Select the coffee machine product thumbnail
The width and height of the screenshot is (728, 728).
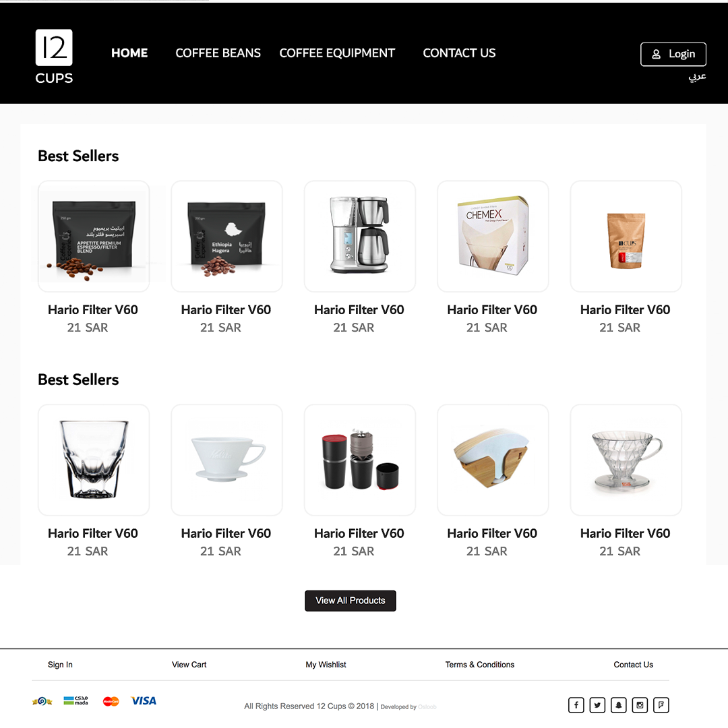[x=360, y=237]
